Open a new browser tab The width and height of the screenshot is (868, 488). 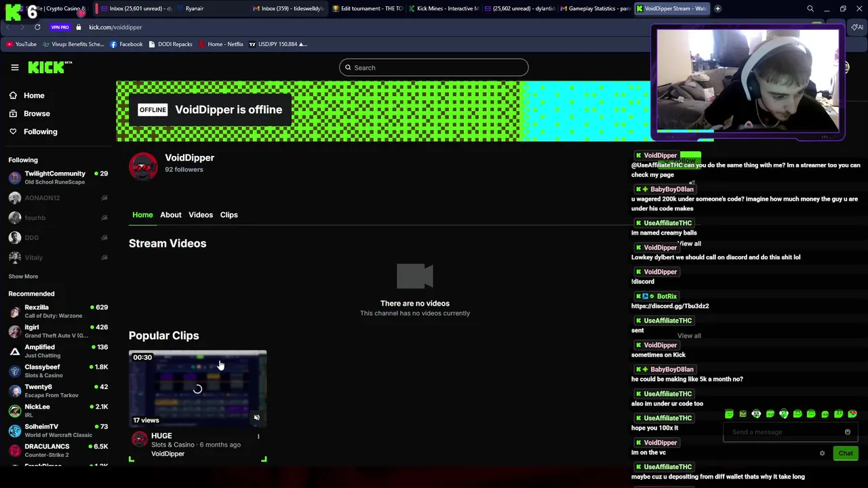[x=717, y=9]
